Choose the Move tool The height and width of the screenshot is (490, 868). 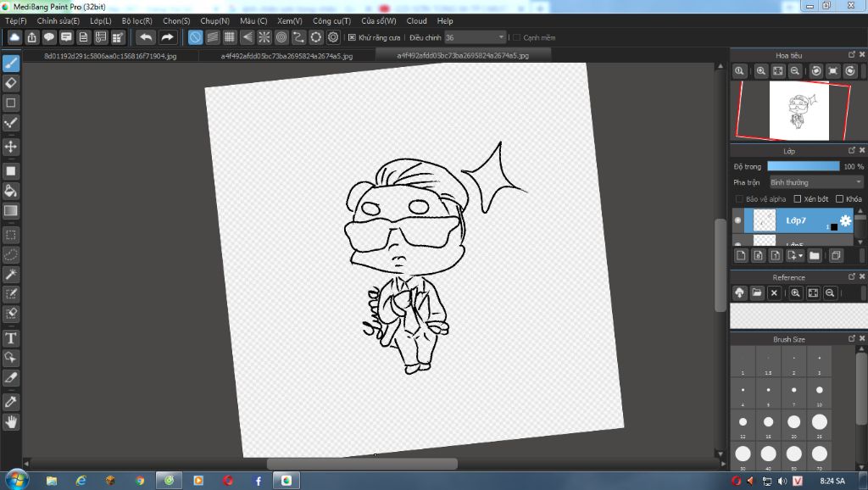(x=10, y=147)
